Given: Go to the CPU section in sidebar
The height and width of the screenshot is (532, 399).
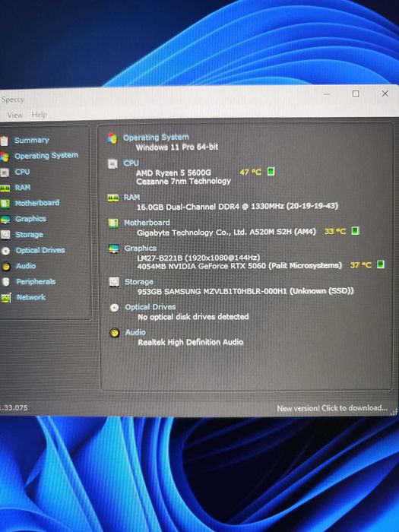Looking at the screenshot, I should (x=22, y=172).
